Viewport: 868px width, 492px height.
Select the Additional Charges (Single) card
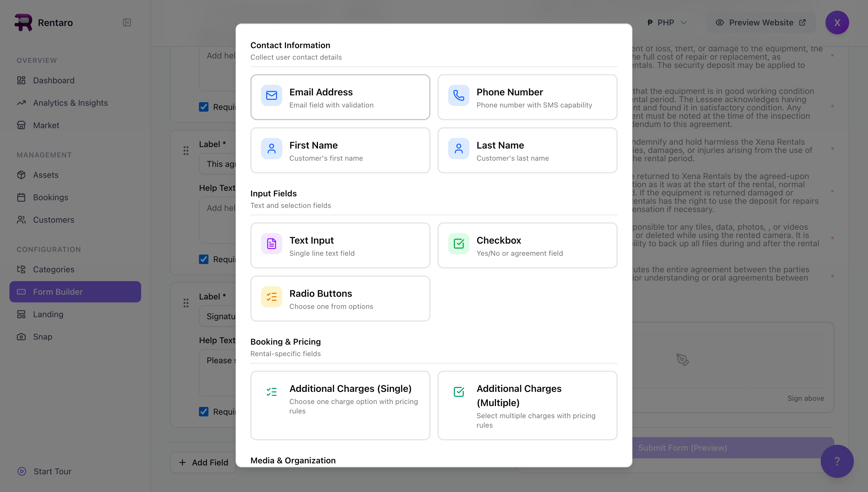pos(340,405)
